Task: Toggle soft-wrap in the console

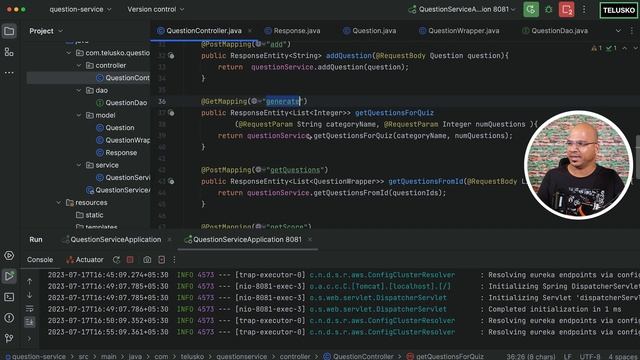Action: click(x=29, y=309)
